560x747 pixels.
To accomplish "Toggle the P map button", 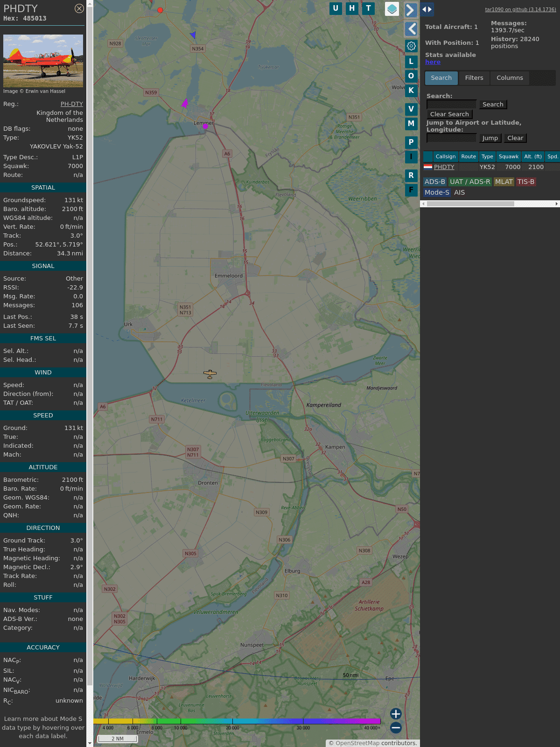I will click(x=411, y=142).
